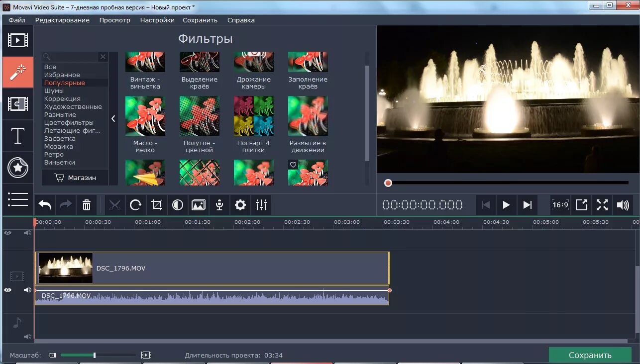The height and width of the screenshot is (364, 640).
Task: Open the Import media tab icon
Action: tap(17, 40)
